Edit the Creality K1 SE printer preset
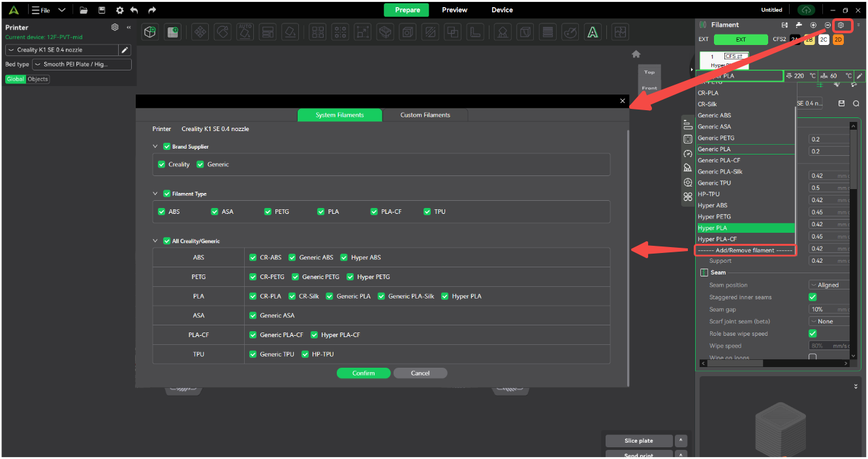This screenshot has width=868, height=459. [125, 50]
